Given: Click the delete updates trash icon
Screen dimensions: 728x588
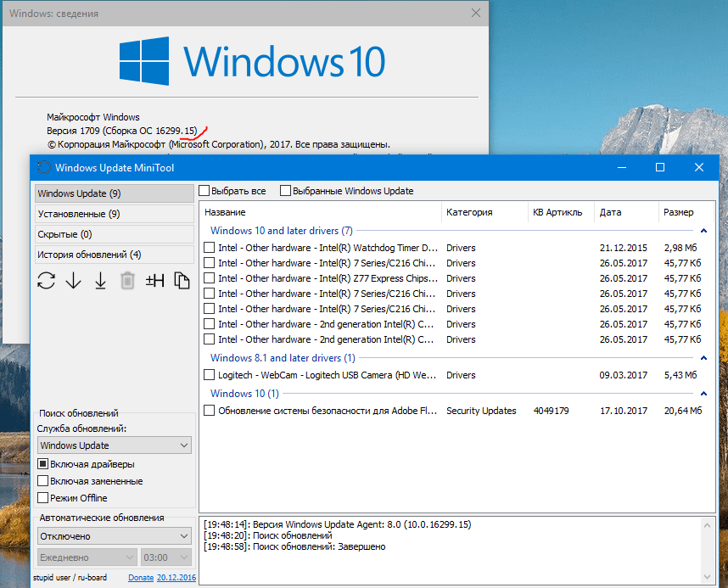Looking at the screenshot, I should (x=127, y=281).
